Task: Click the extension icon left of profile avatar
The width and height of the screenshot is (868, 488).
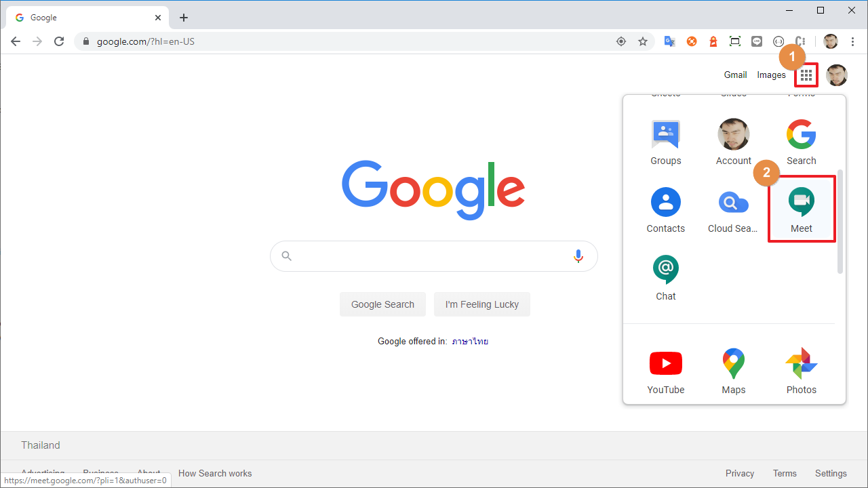Action: click(x=800, y=41)
